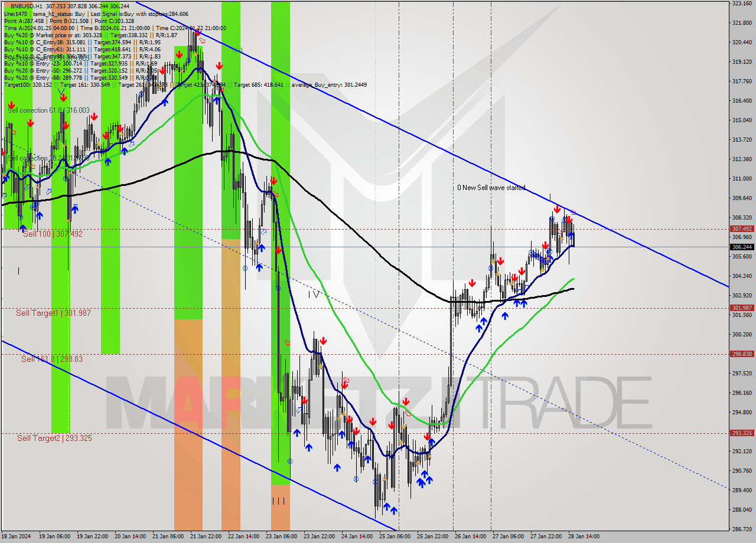The width and height of the screenshot is (756, 543).
Task: Click the 323.160 price axis value
Action: 742,4
